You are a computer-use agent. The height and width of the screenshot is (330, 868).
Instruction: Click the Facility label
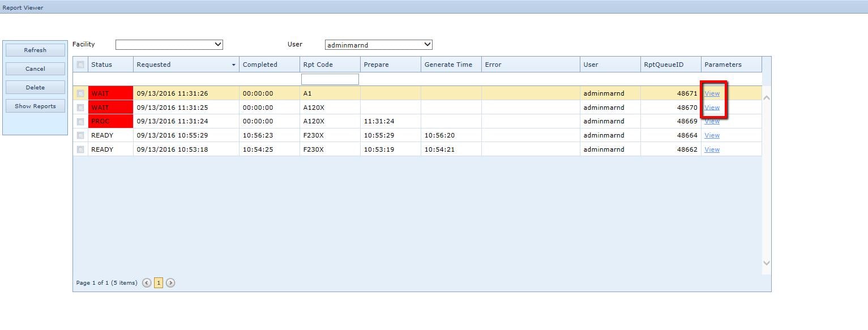84,44
